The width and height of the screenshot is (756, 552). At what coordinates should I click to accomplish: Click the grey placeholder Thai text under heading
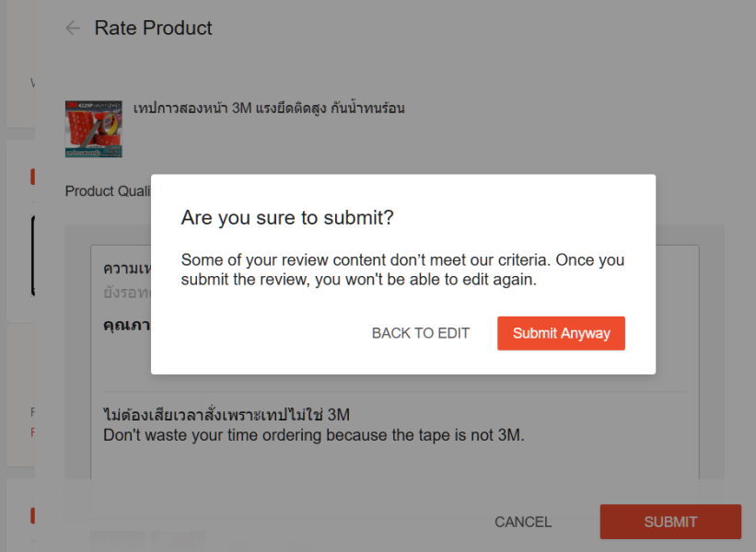[127, 293]
